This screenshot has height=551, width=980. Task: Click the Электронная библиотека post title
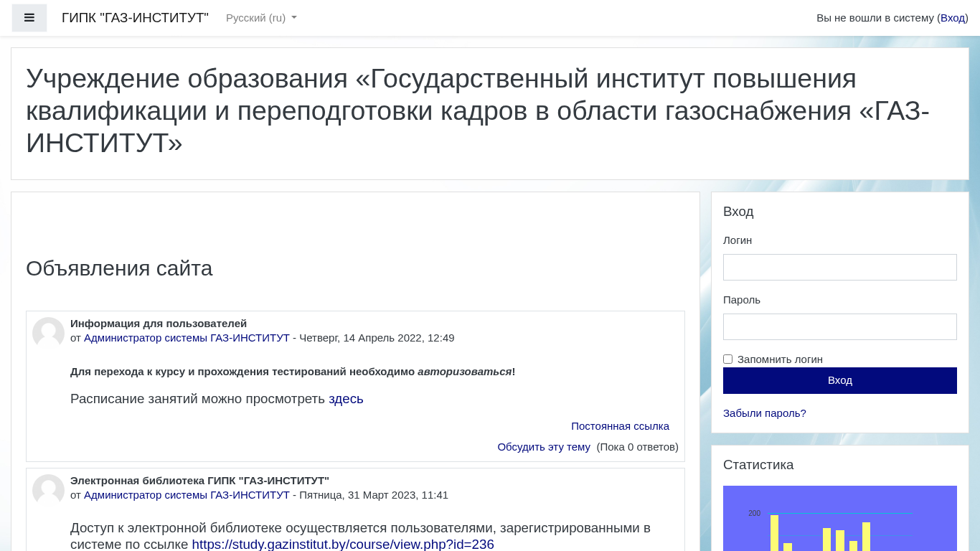(x=199, y=481)
